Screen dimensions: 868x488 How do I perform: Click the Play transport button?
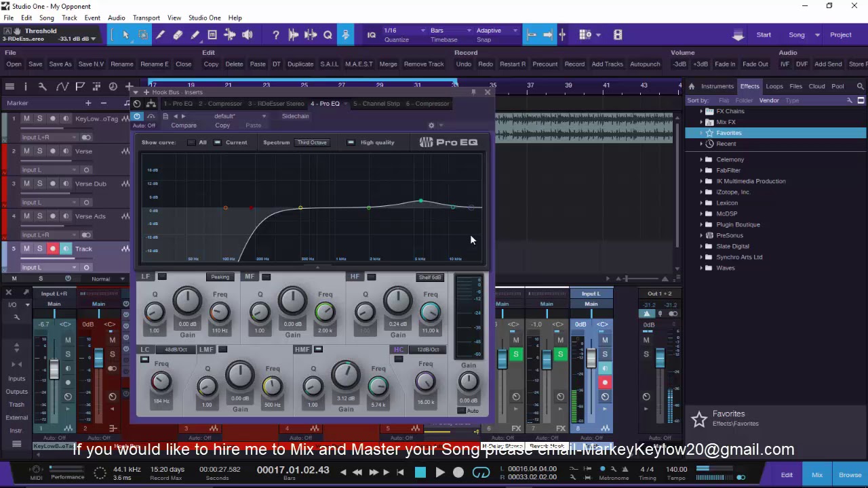point(439,472)
